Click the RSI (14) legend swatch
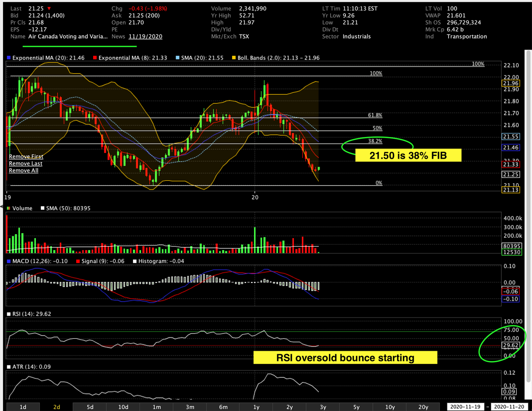 [8, 314]
